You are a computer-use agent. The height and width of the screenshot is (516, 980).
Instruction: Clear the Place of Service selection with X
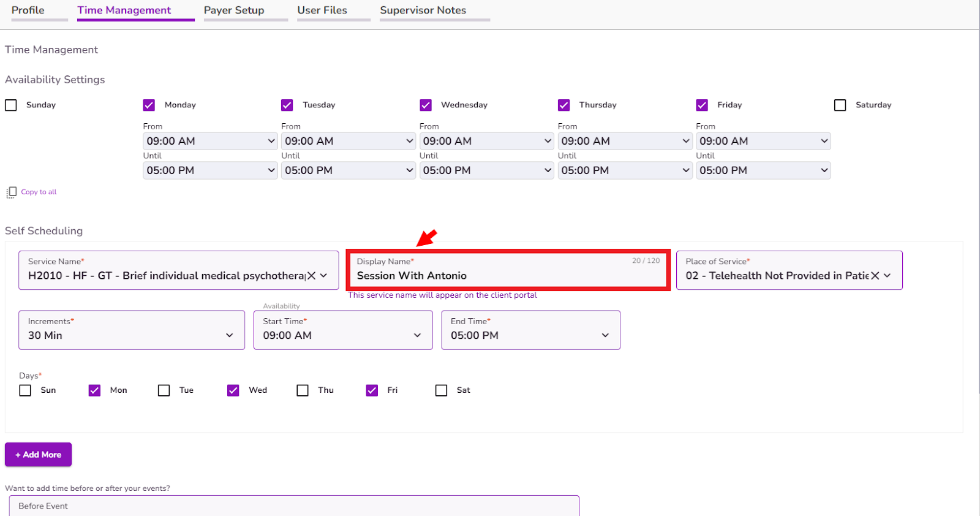click(x=875, y=276)
